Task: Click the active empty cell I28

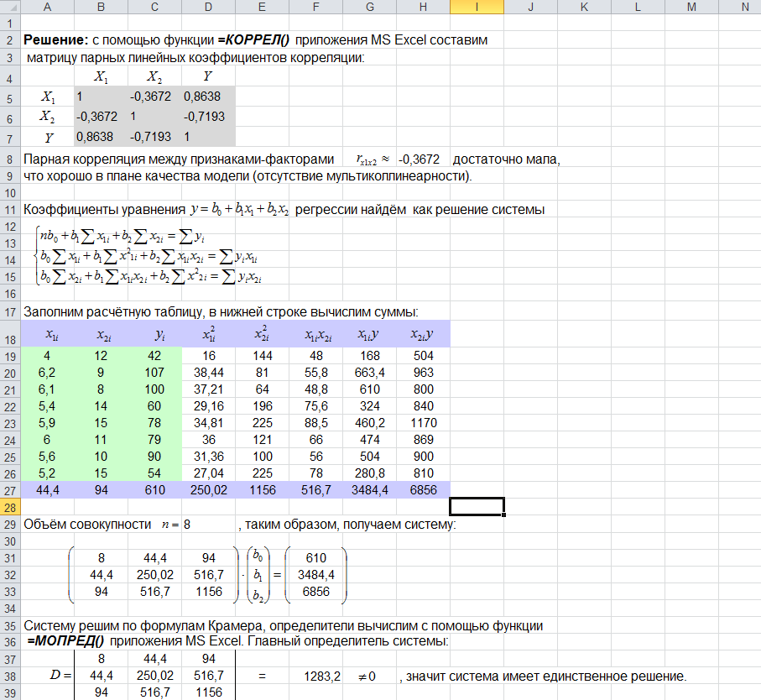Action: pyautogui.click(x=477, y=506)
